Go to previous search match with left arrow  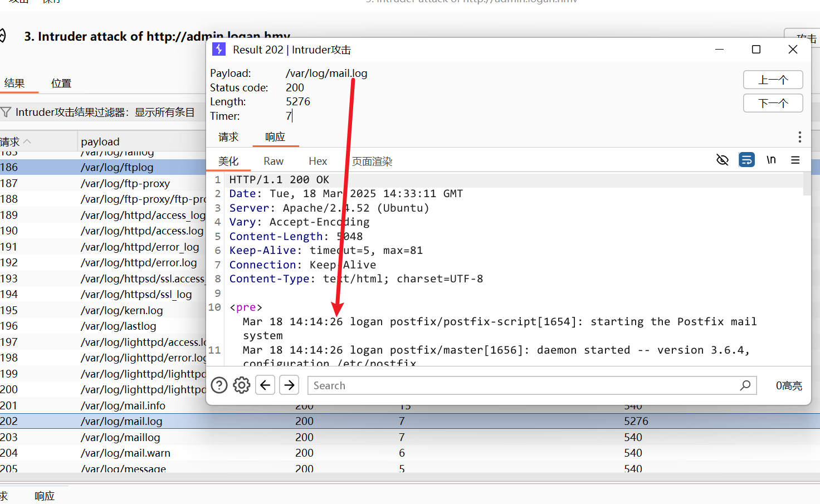coord(265,385)
